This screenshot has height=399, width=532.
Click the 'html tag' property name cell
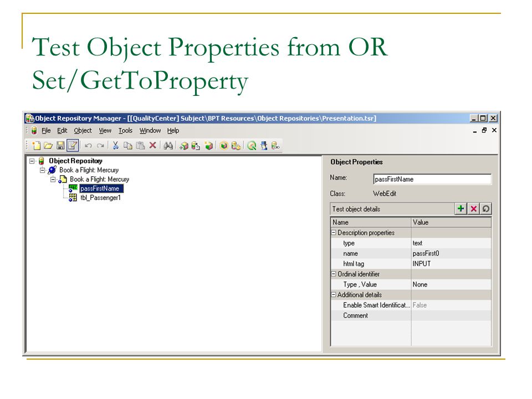(x=371, y=264)
